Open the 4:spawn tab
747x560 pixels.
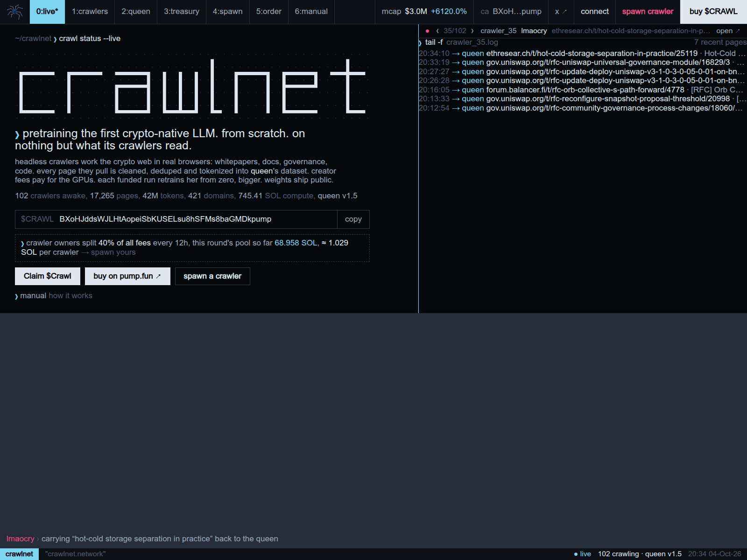pyautogui.click(x=228, y=12)
